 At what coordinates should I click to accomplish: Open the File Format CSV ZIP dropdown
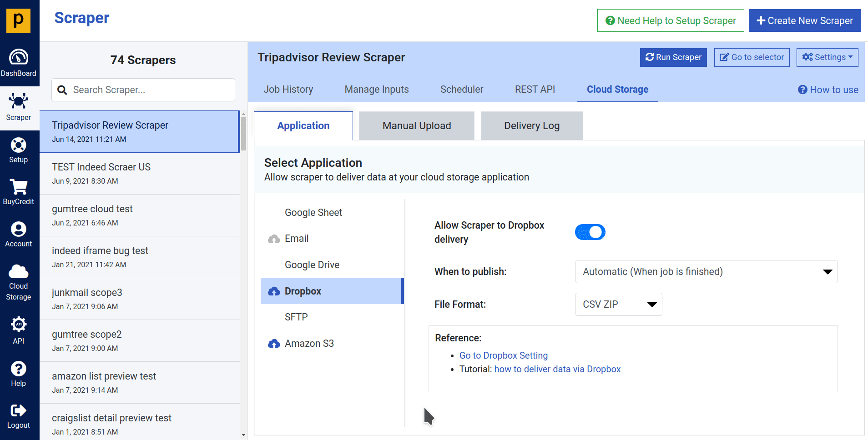tap(618, 305)
